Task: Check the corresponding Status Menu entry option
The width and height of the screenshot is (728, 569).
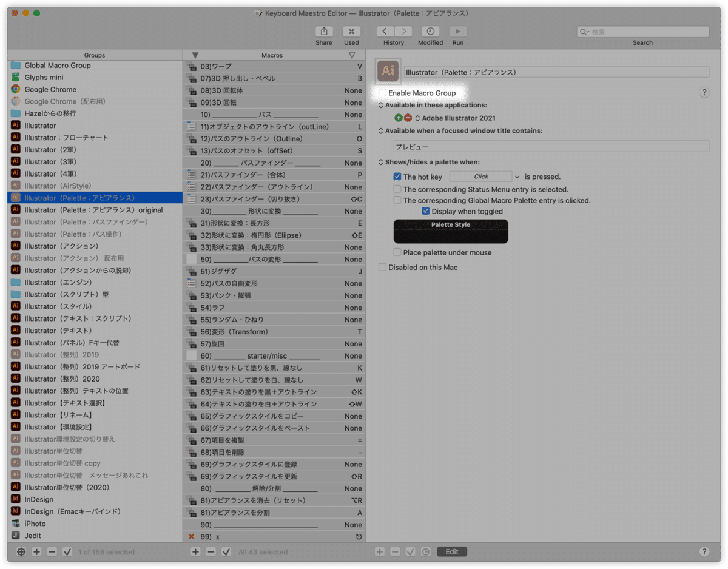Action: (x=397, y=189)
